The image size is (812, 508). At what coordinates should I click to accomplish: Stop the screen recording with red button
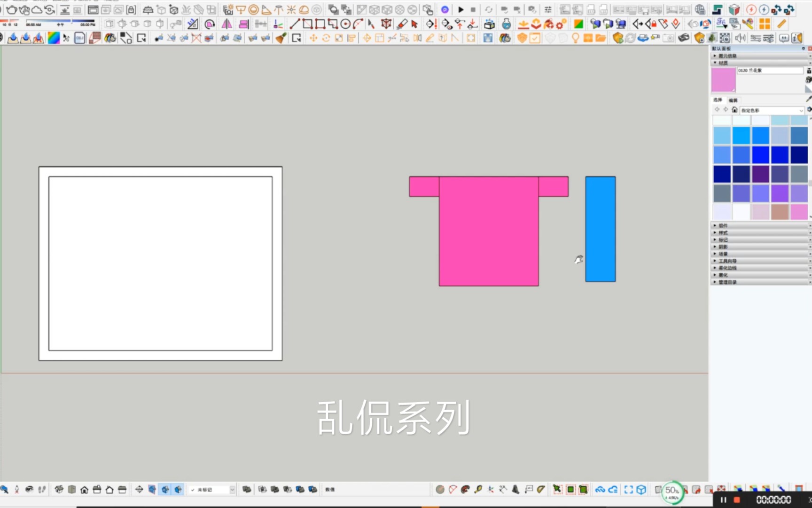pos(737,500)
